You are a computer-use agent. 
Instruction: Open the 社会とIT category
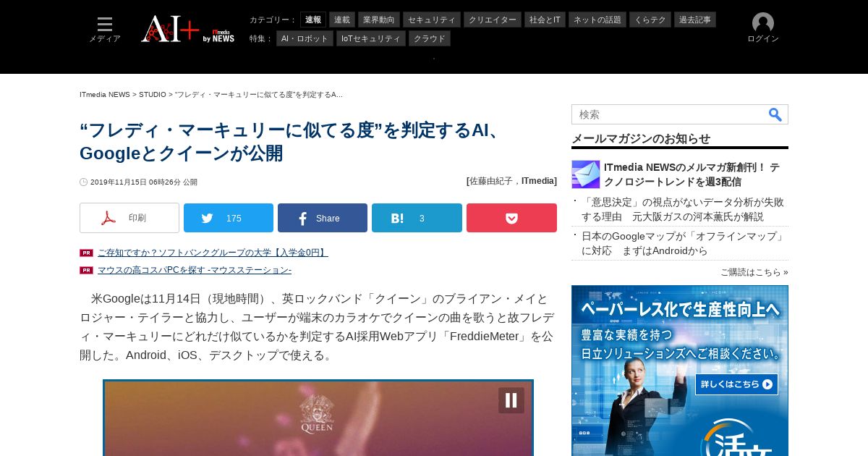click(x=545, y=20)
